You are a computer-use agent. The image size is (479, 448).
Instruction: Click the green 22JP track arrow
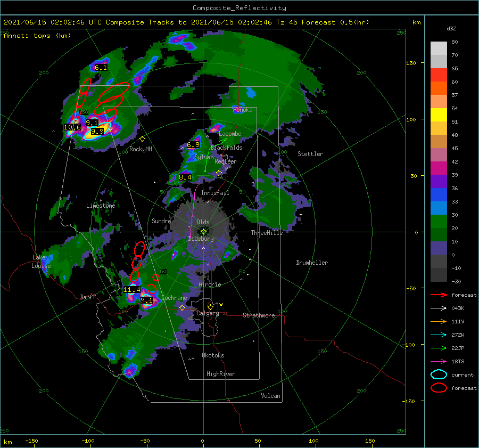(439, 348)
